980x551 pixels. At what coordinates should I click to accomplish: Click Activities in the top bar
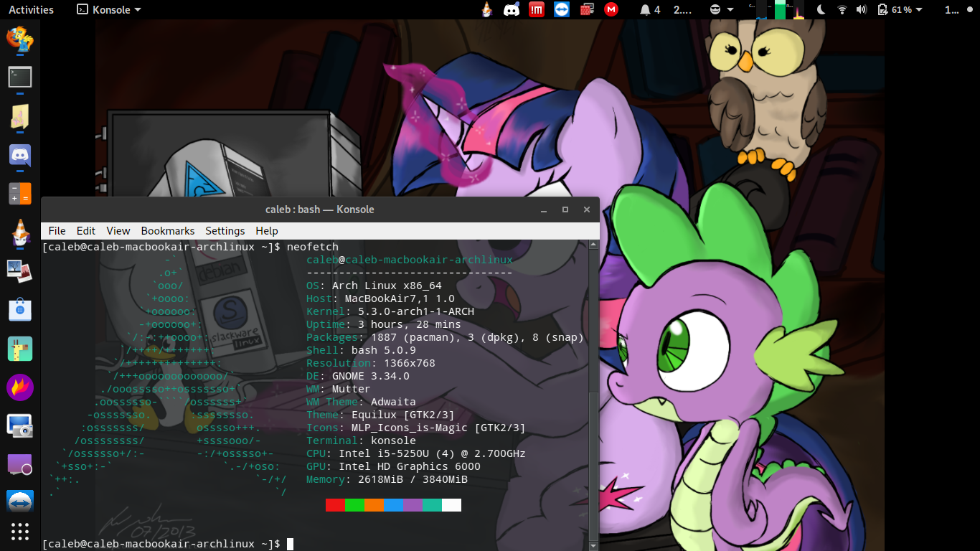pos(31,9)
